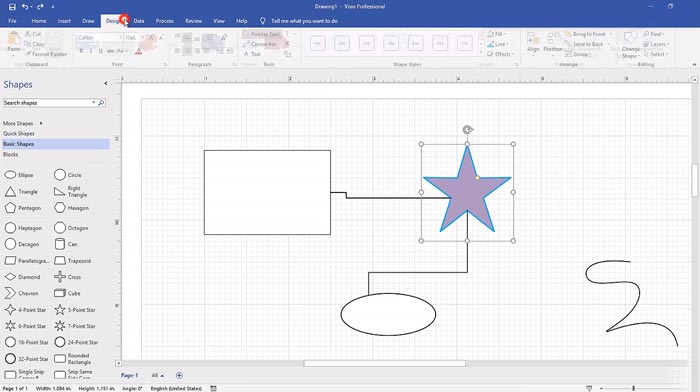Open the Fill color dropdown
This screenshot has width=700, height=392.
(x=496, y=34)
